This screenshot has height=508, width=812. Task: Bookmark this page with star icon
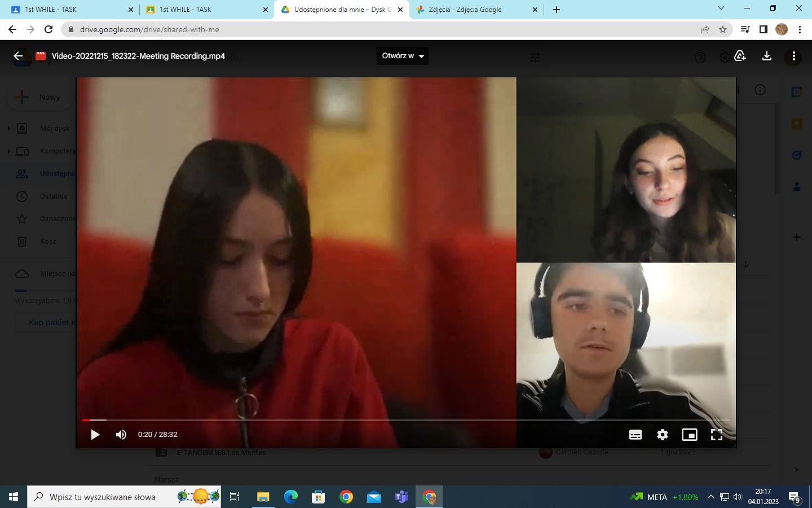coord(723,30)
